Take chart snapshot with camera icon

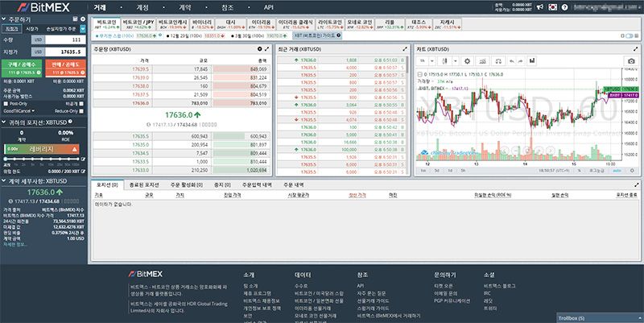(631, 61)
